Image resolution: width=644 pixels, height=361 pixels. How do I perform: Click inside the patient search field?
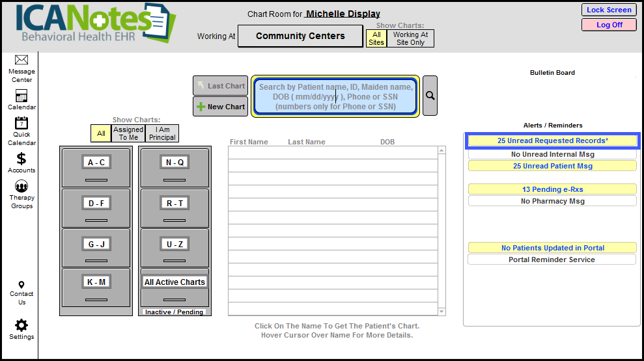coord(335,96)
